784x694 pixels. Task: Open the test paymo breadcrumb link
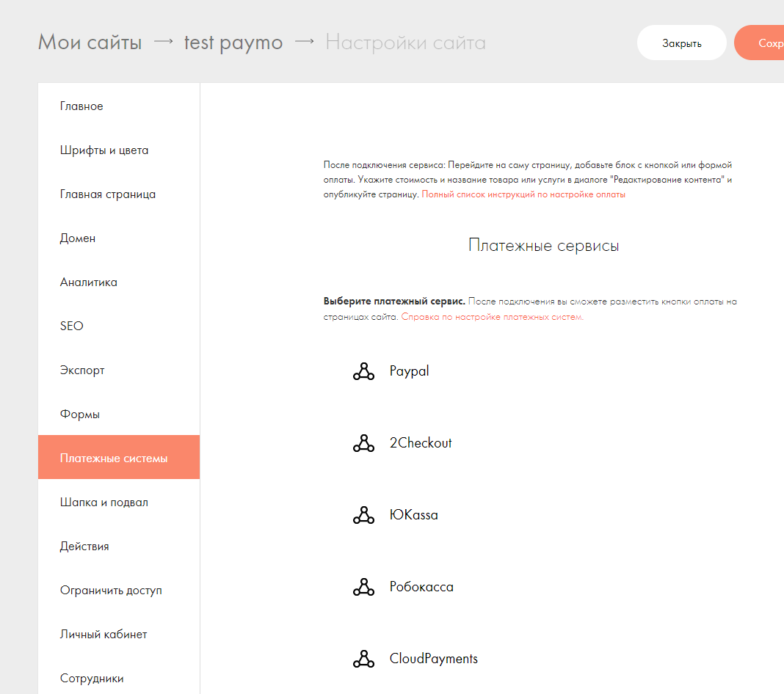[233, 43]
